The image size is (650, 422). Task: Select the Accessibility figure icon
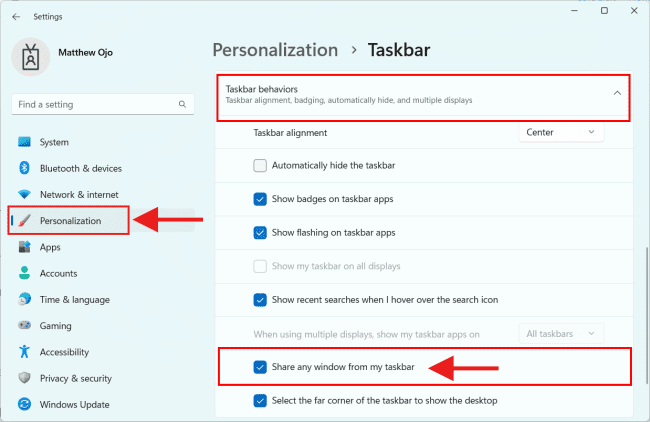[25, 352]
